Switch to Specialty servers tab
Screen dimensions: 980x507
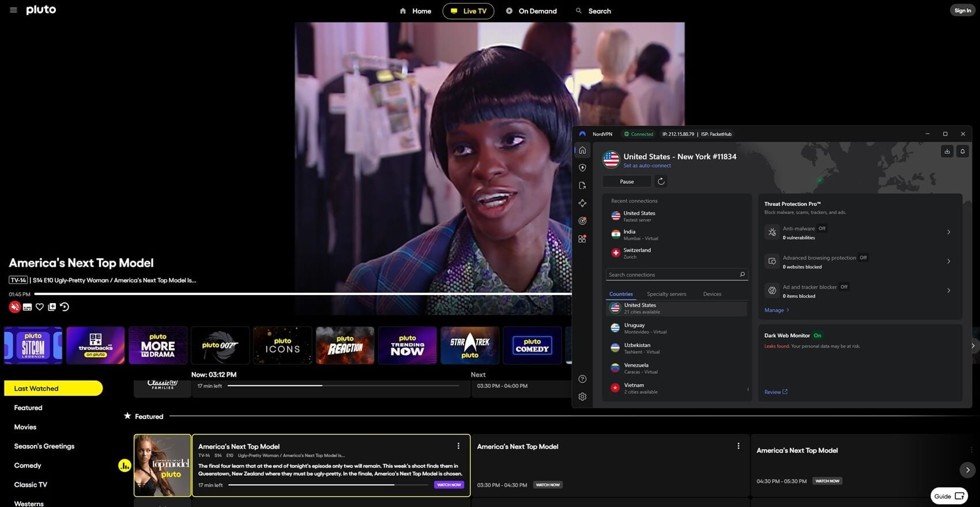point(666,294)
